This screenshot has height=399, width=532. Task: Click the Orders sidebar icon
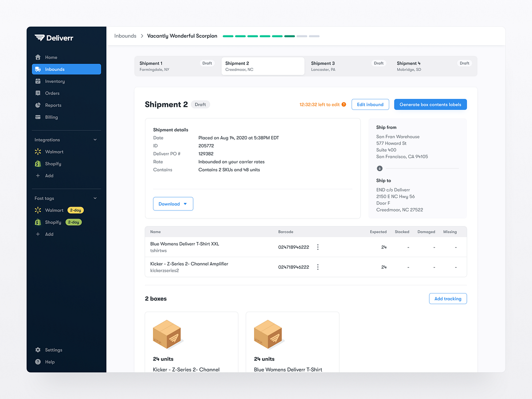click(39, 93)
